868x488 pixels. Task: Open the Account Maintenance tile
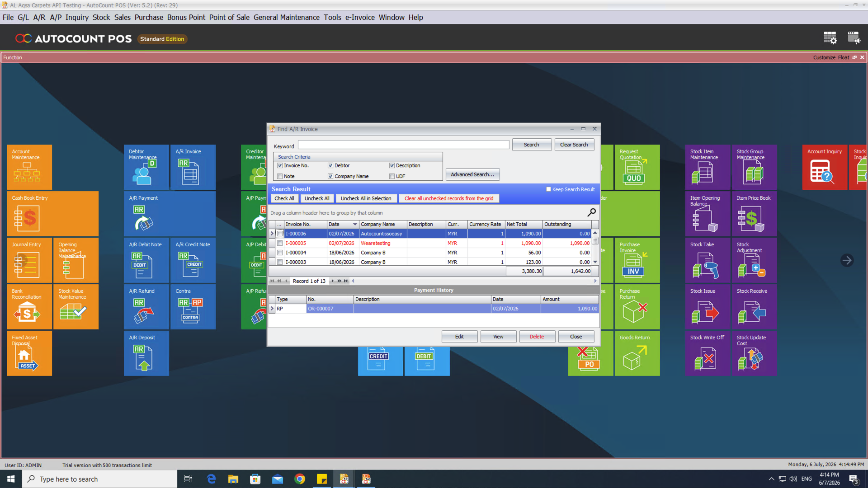click(29, 167)
